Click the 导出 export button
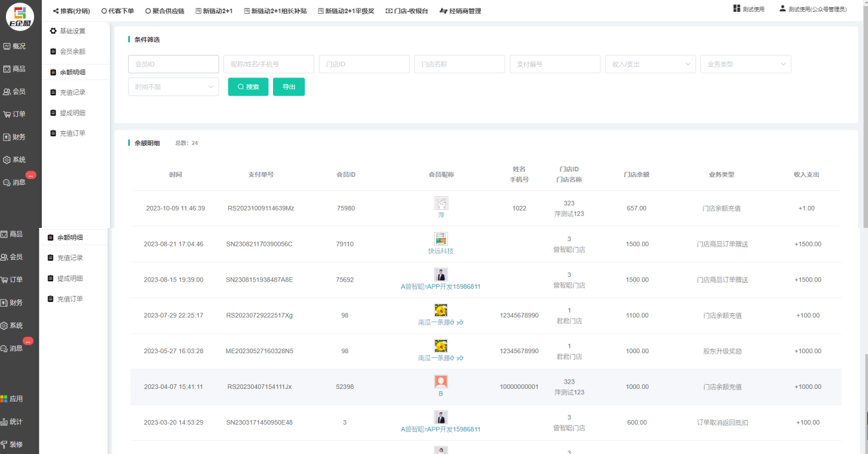 pos(289,87)
